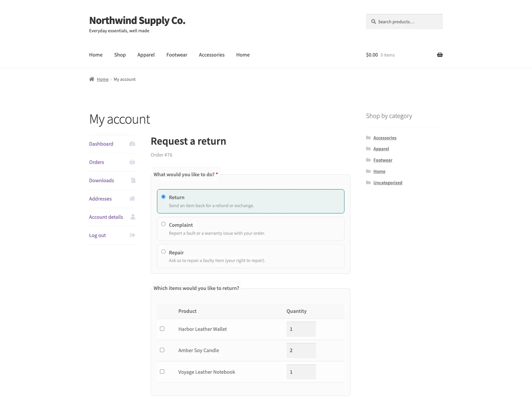This screenshot has height=399, width=532.
Task: Click the Home breadcrumb link
Action: [103, 79]
